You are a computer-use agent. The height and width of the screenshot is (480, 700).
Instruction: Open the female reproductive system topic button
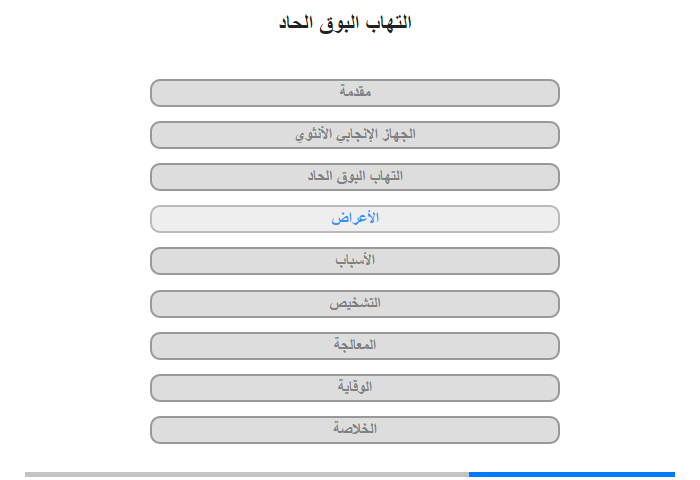click(355, 135)
